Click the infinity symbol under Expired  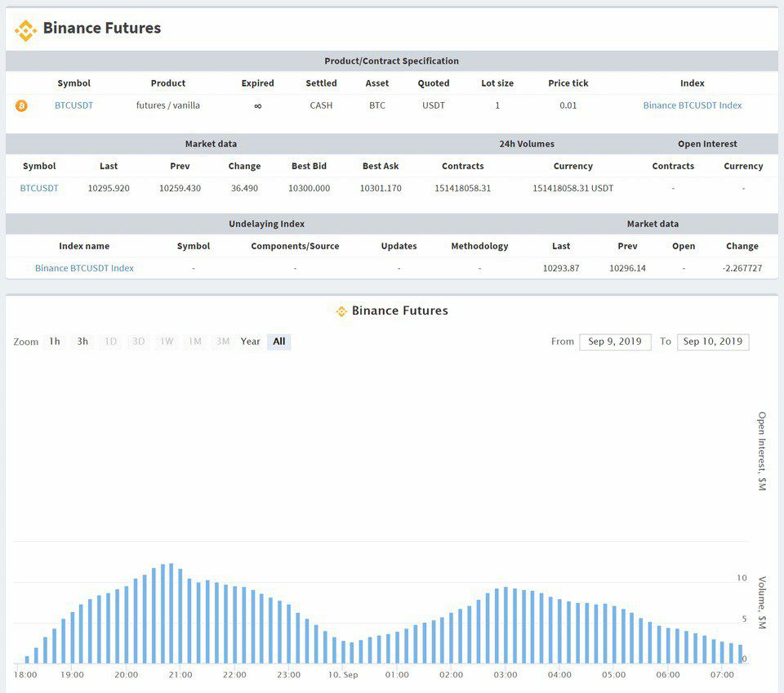[257, 105]
